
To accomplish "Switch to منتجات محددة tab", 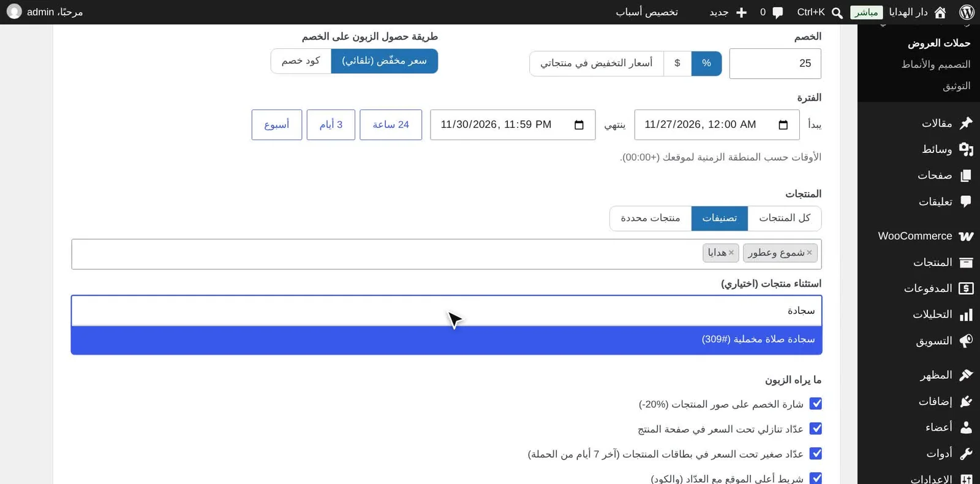I will tap(650, 218).
